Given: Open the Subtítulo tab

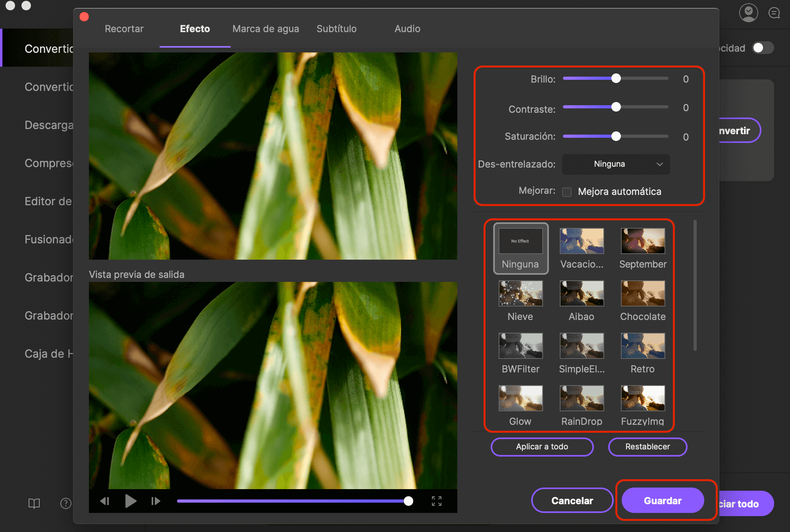Looking at the screenshot, I should tap(336, 29).
